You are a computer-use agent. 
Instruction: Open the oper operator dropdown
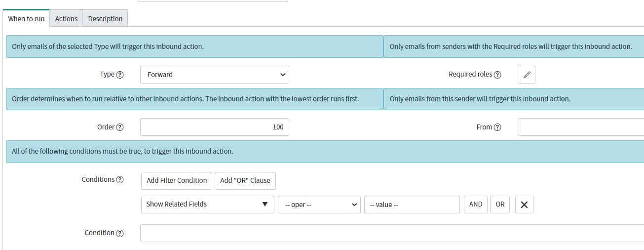pyautogui.click(x=319, y=205)
